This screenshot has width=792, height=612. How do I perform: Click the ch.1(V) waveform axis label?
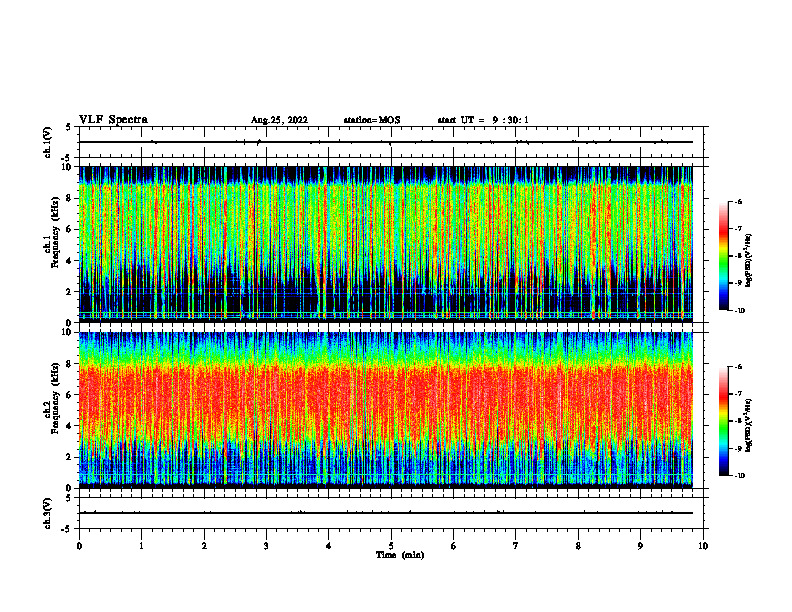pos(48,142)
